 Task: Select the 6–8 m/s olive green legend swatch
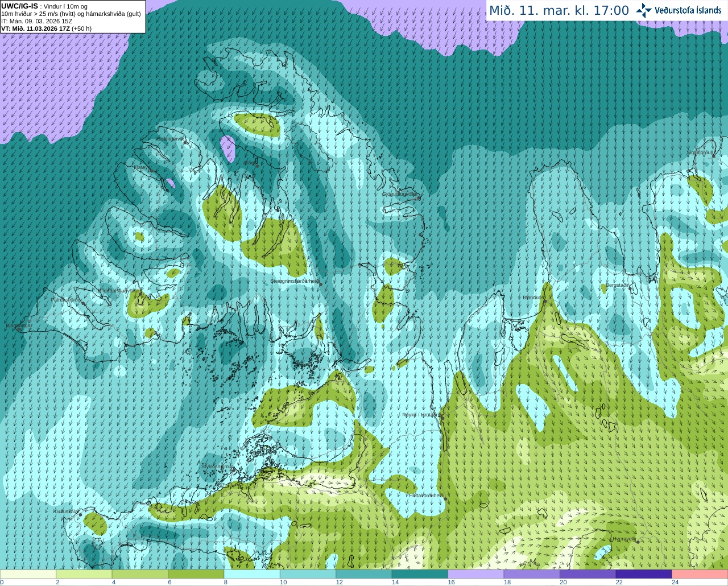196,574
